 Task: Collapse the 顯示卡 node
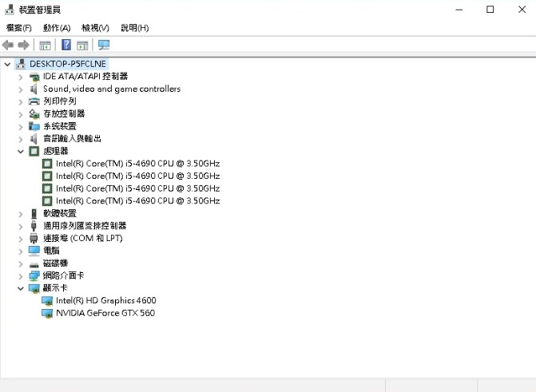[x=21, y=288]
